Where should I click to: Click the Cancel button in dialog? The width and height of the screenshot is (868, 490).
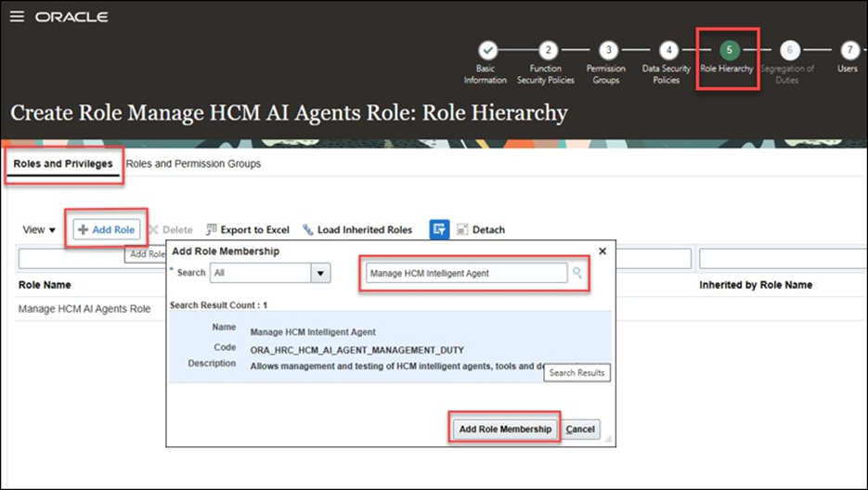click(580, 429)
